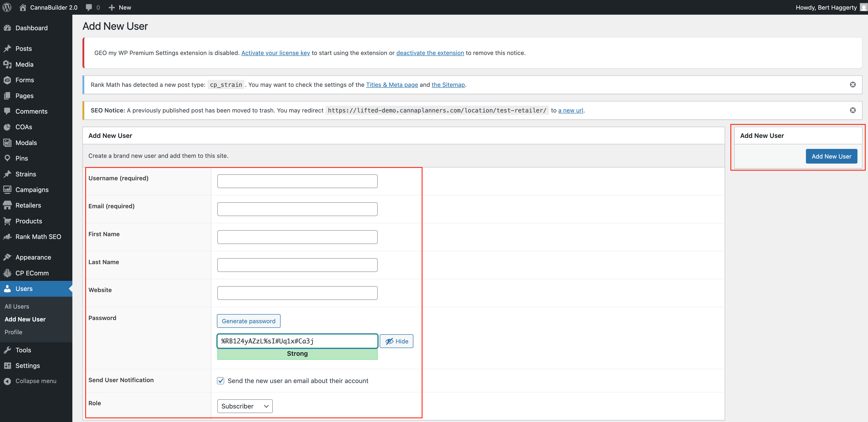Open the Profile submenu item
Viewport: 868px width, 422px height.
click(14, 332)
